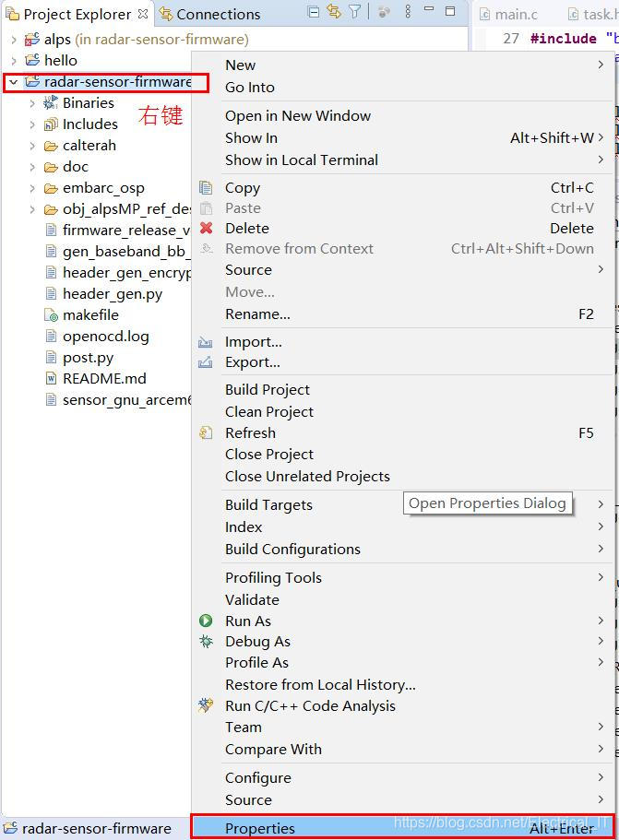
Task: Open the Project Explorer view menu
Action: coord(410,12)
